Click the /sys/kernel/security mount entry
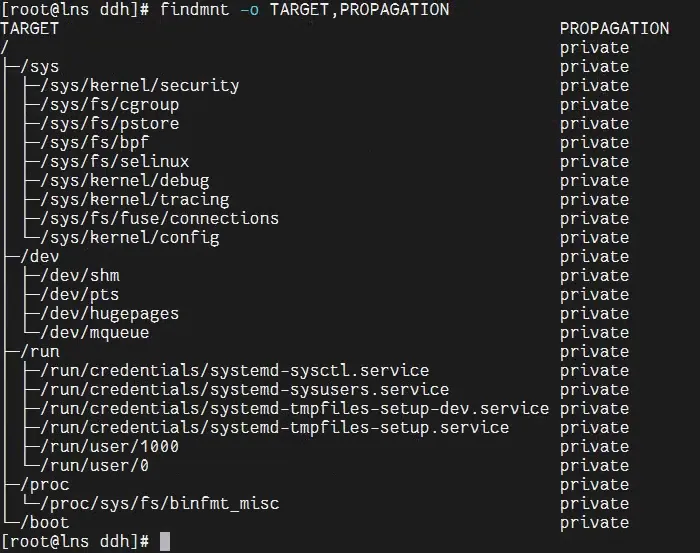This screenshot has width=700, height=553. [139, 86]
